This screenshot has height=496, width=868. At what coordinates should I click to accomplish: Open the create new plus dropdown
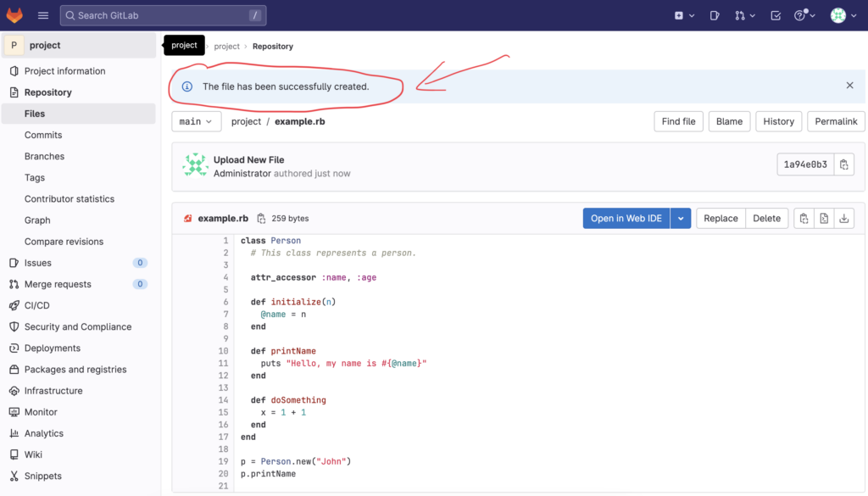coord(683,15)
